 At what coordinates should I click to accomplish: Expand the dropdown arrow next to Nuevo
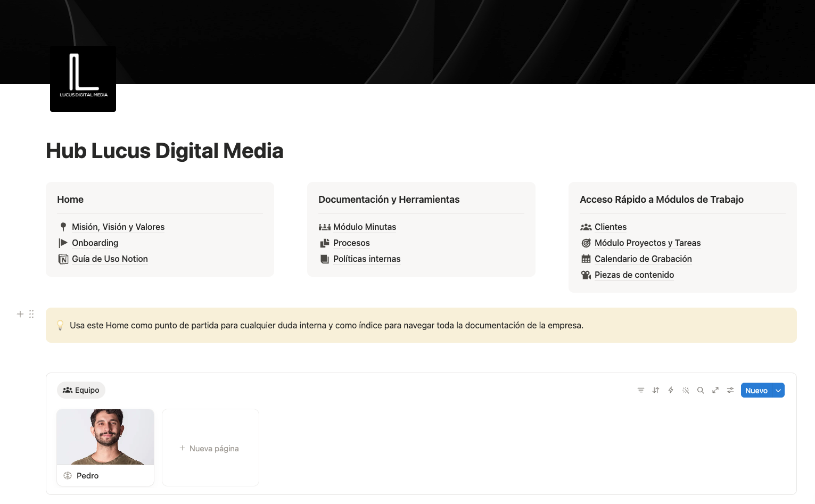click(778, 390)
